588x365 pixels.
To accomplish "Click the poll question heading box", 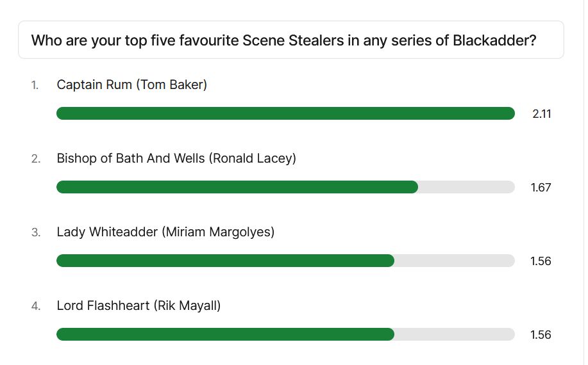I will click(291, 40).
